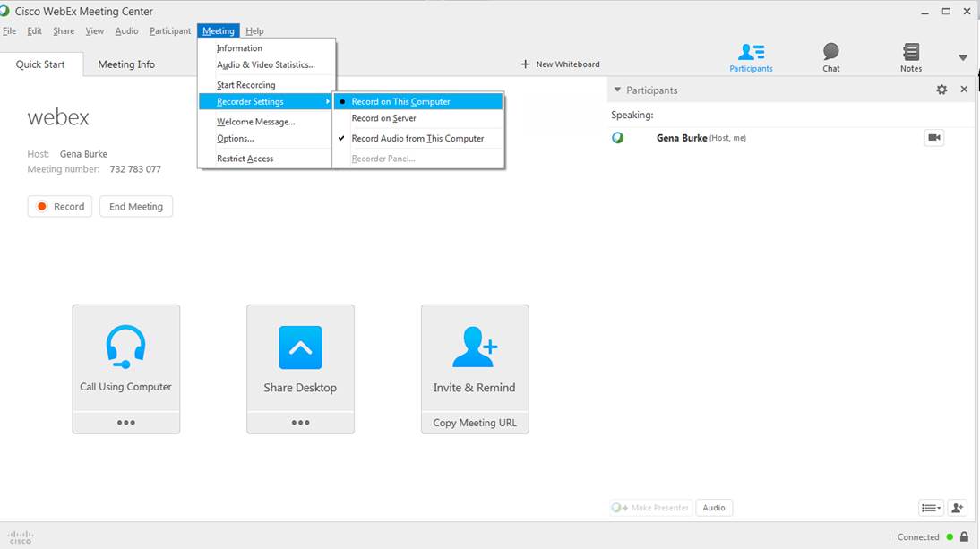Click the WebEx ball icon beside Gena Burke

[617, 138]
